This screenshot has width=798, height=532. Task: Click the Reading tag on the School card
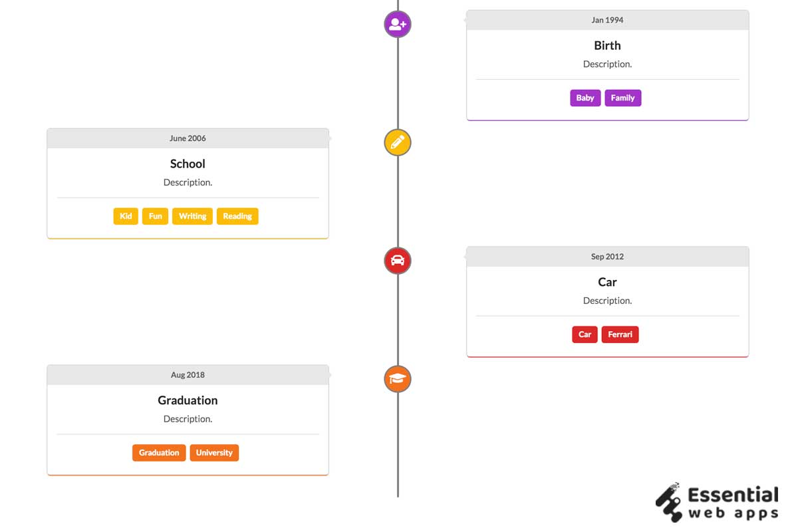237,215
